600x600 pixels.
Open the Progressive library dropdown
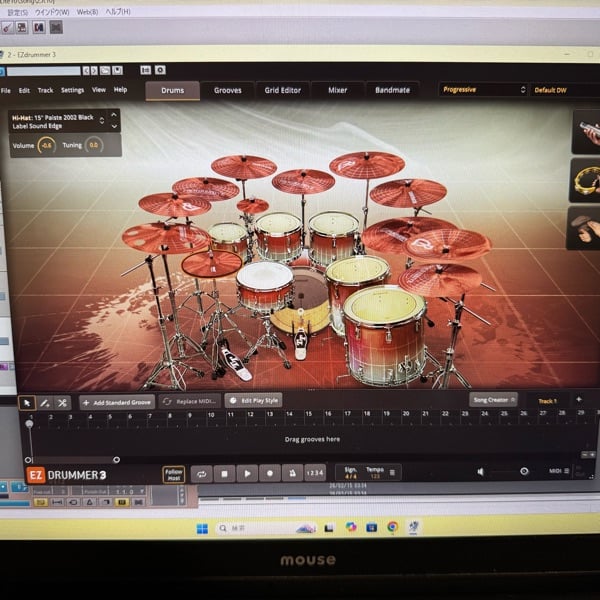(x=483, y=89)
